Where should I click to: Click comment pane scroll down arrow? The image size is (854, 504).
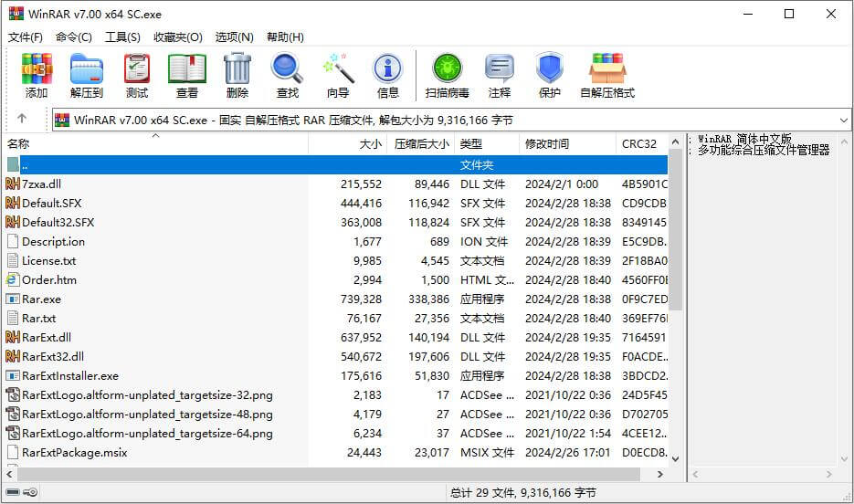845,459
